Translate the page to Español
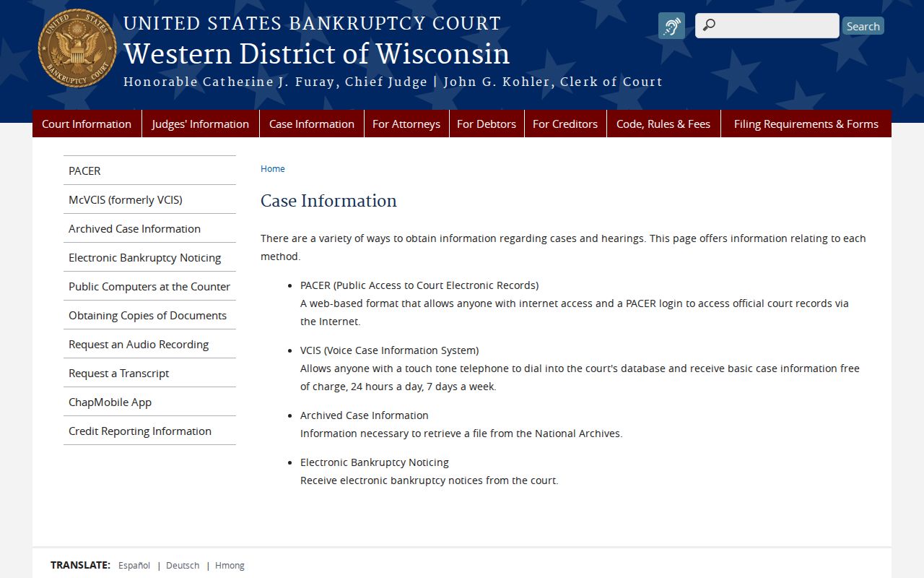The width and height of the screenshot is (924, 578). click(134, 565)
